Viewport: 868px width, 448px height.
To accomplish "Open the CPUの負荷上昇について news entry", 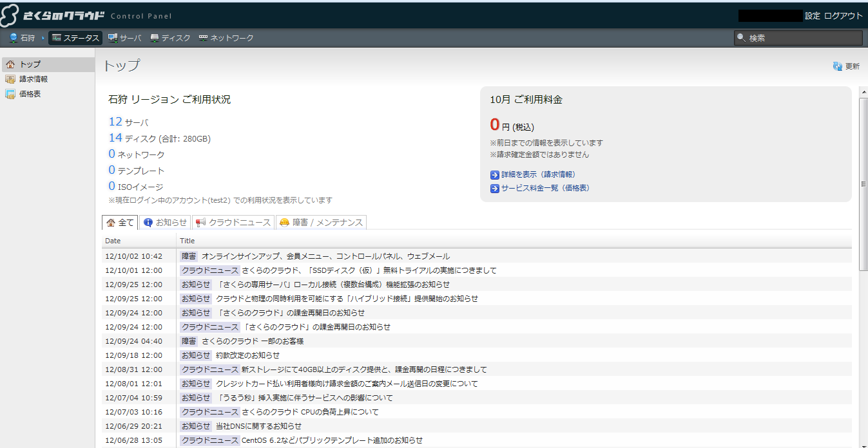I will pyautogui.click(x=477, y=412).
